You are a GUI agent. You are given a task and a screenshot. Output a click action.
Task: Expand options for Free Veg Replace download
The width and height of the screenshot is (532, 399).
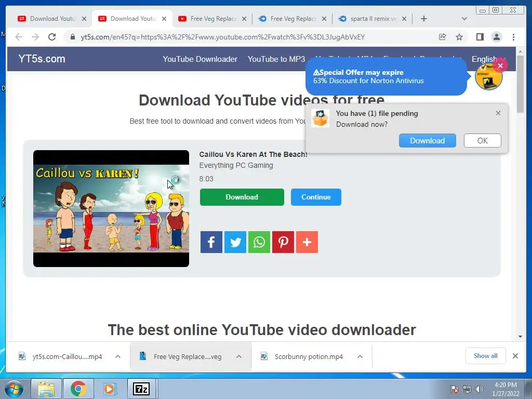click(239, 356)
